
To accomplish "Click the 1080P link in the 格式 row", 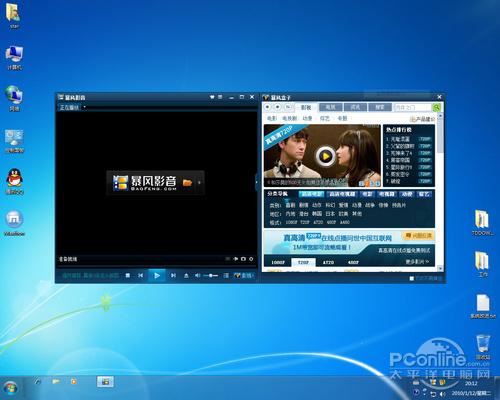I will (x=291, y=222).
